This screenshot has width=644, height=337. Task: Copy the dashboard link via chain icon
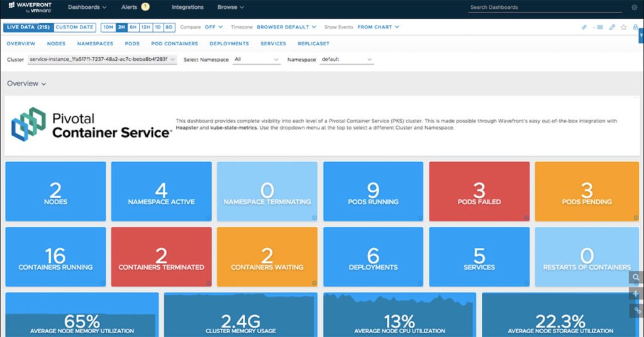click(584, 27)
